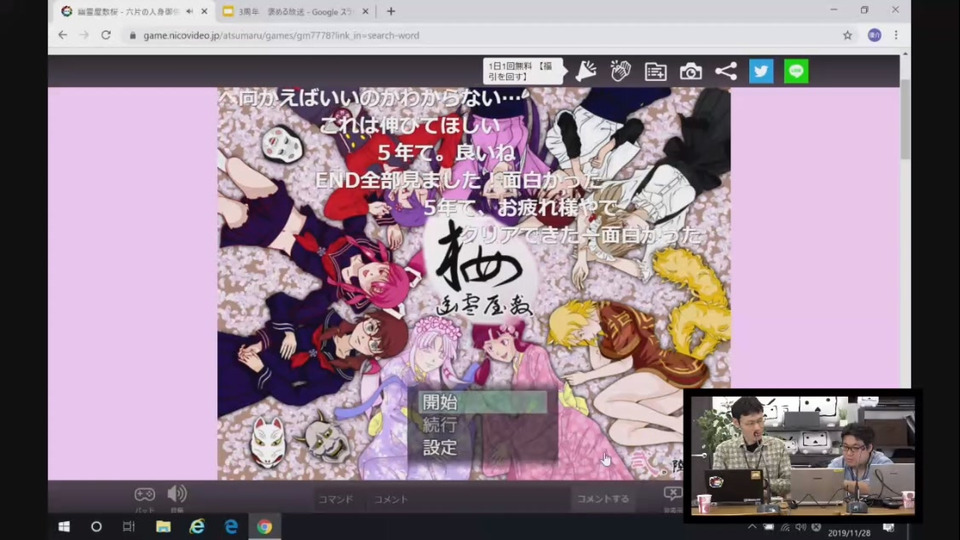Open the party popper cheer icon
Viewport: 960px width, 540px height.
pos(586,71)
